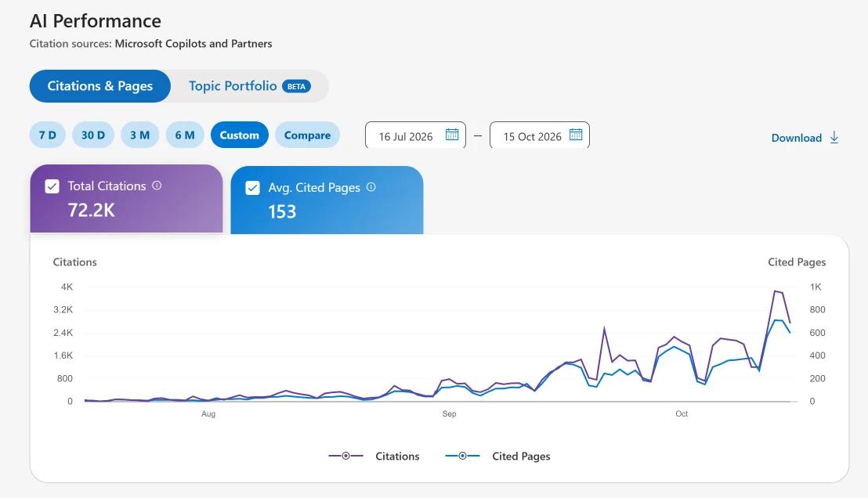Click the 3.2K axis value
Image resolution: width=868 pixels, height=498 pixels.
tap(63, 309)
